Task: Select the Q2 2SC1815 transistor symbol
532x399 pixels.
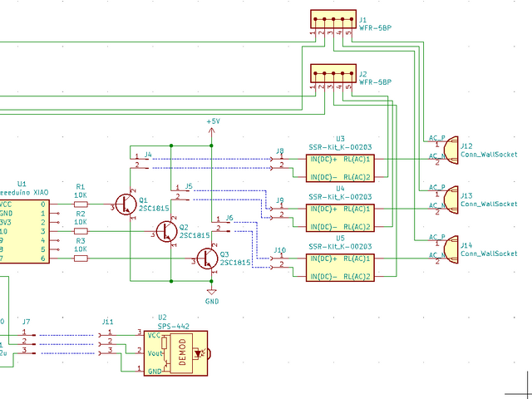Action: point(166,231)
